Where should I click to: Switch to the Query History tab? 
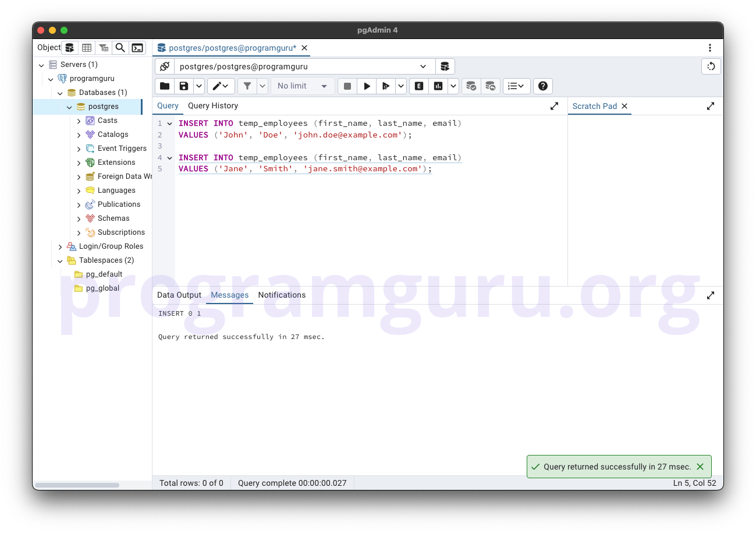(x=212, y=105)
